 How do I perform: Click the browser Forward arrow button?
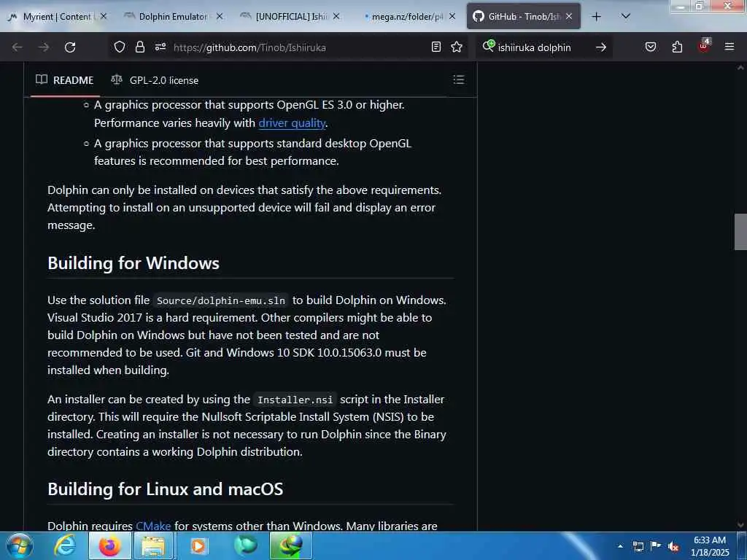[44, 47]
